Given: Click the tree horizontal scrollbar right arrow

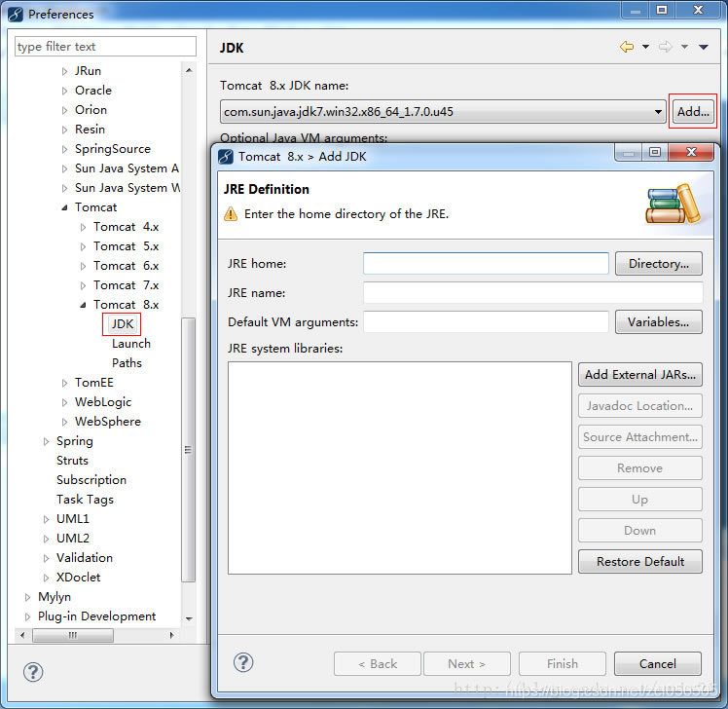Looking at the screenshot, I should 172,635.
